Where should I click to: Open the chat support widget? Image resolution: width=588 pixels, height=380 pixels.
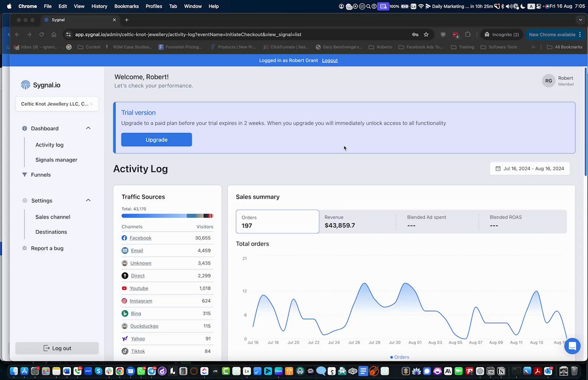pos(572,346)
